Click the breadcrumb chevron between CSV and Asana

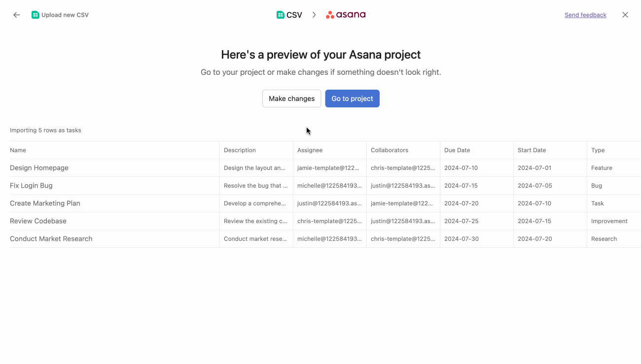314,15
